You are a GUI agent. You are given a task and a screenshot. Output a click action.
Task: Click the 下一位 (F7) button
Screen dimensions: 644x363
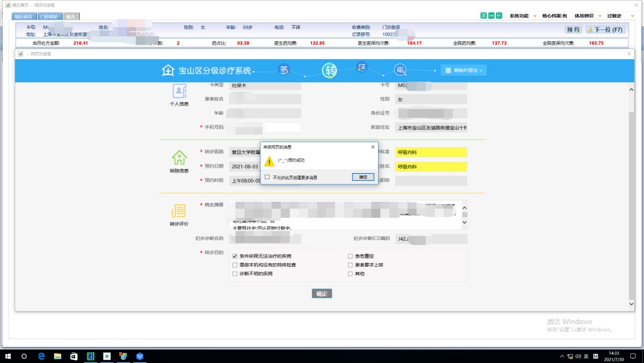(x=605, y=29)
